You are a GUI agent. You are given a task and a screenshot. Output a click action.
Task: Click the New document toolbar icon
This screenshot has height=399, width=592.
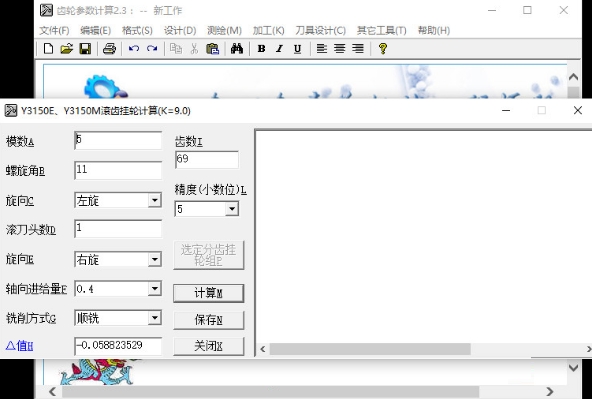[x=48, y=49]
